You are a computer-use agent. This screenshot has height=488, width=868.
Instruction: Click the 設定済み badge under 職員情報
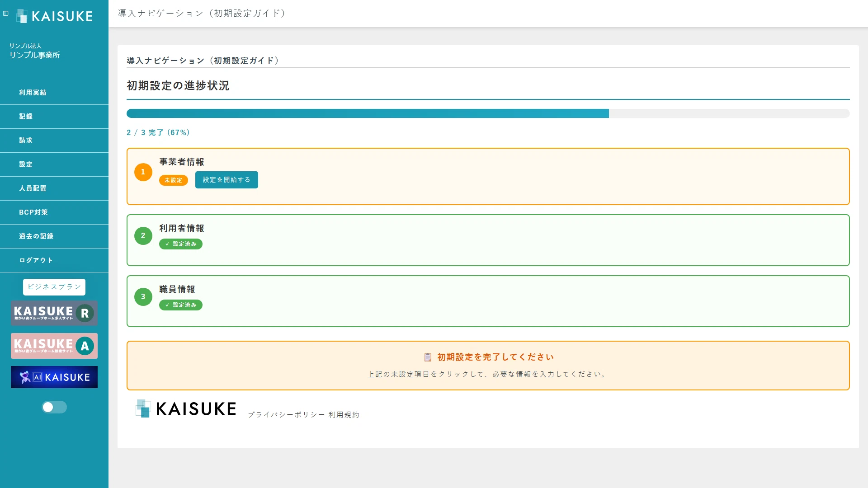tap(181, 305)
